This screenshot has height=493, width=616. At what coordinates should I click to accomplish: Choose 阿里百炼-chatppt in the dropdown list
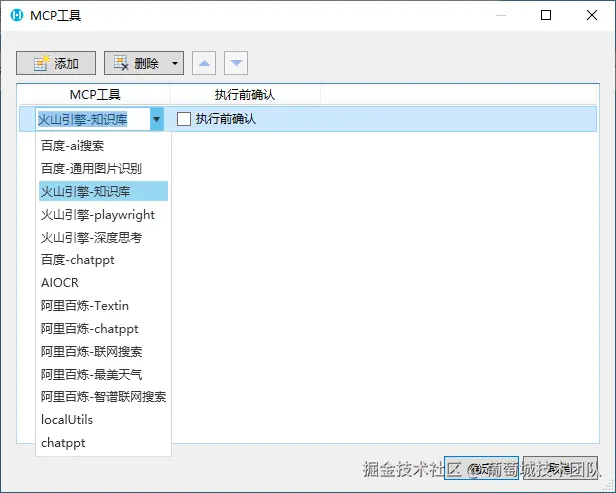[103, 328]
